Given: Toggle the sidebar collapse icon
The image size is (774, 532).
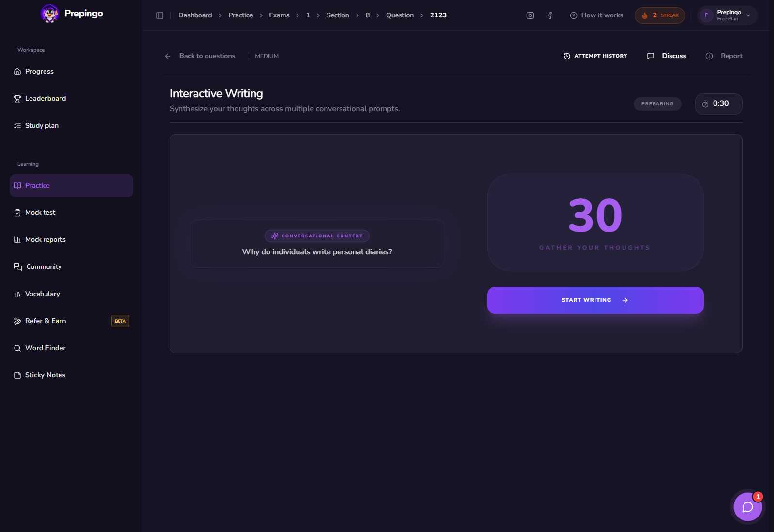Looking at the screenshot, I should pos(160,15).
